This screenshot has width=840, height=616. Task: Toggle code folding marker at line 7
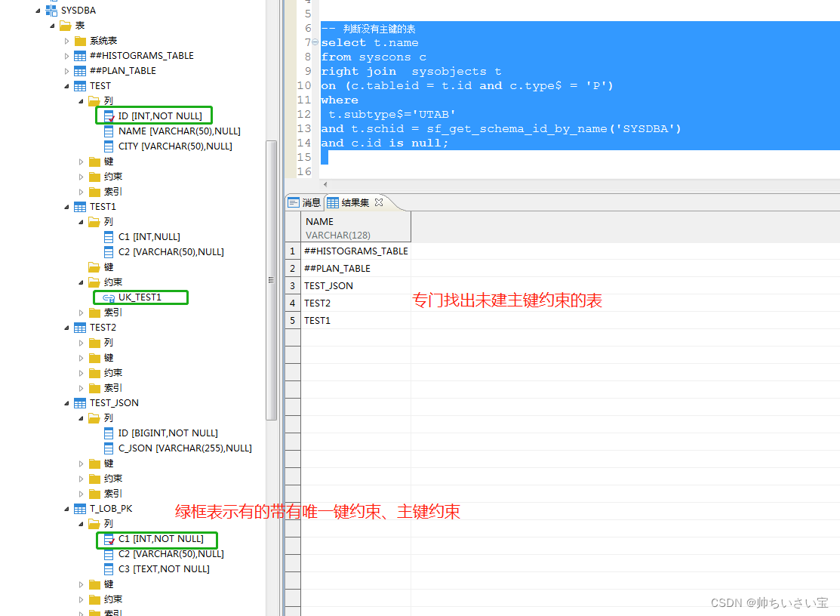tap(315, 42)
